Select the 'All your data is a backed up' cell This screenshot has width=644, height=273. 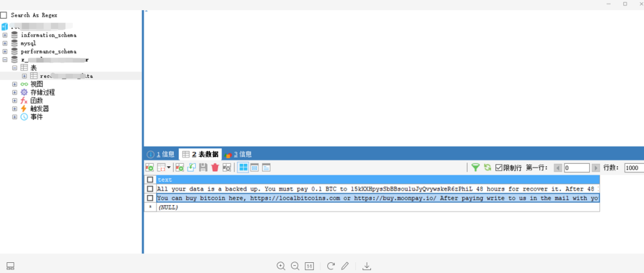coord(378,189)
